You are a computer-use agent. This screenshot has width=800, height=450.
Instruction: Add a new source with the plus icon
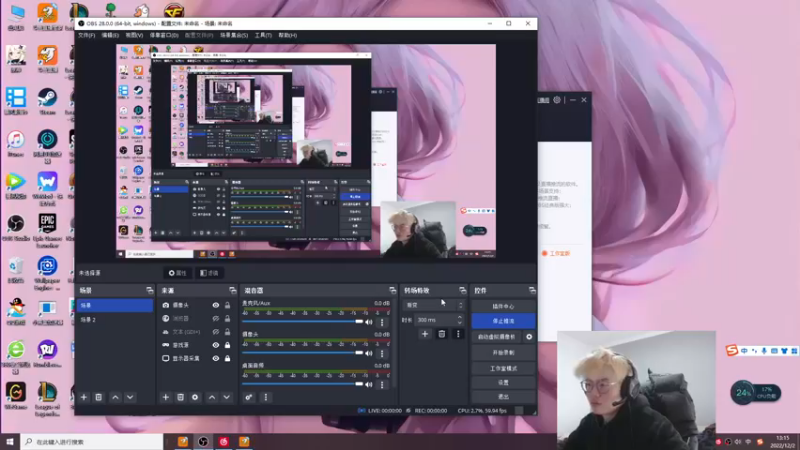165,397
